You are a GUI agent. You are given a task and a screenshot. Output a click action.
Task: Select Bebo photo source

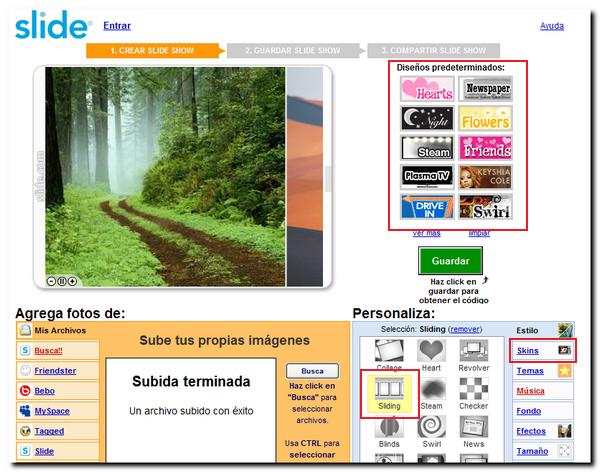pyautogui.click(x=58, y=391)
